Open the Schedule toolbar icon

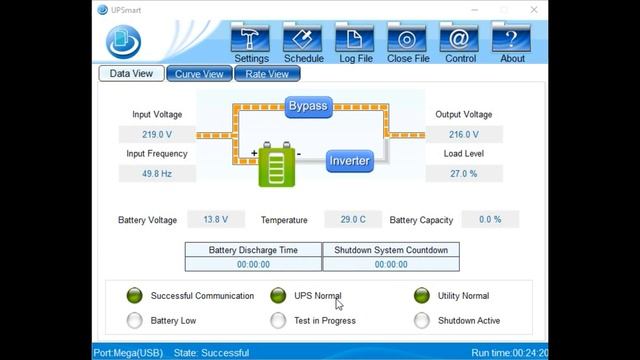(302, 38)
